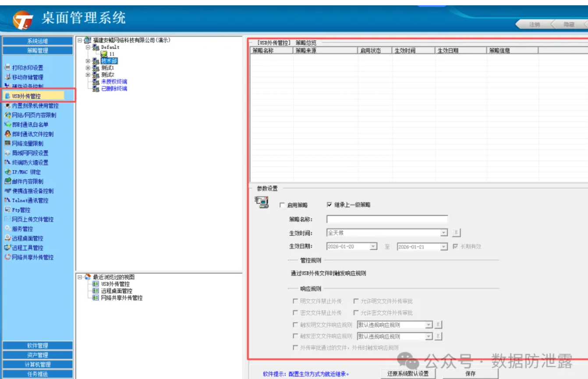Click the 即时通讯文件控制 penguin icon
The width and height of the screenshot is (588, 379).
pos(7,134)
